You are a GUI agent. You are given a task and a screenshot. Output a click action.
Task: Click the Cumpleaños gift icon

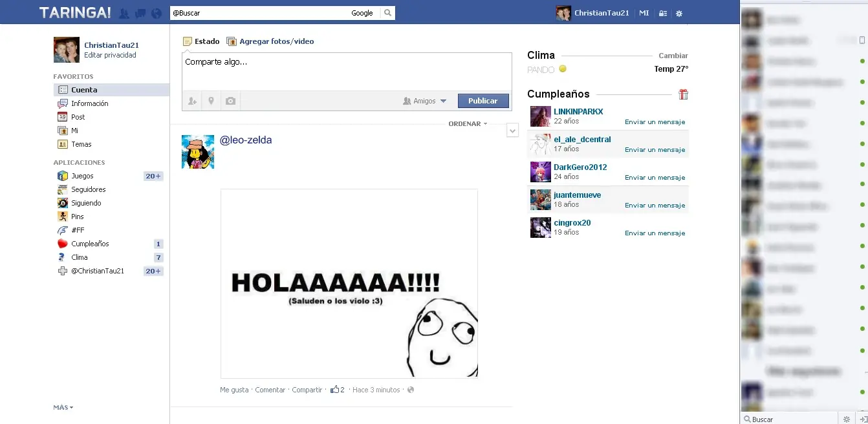pos(684,94)
